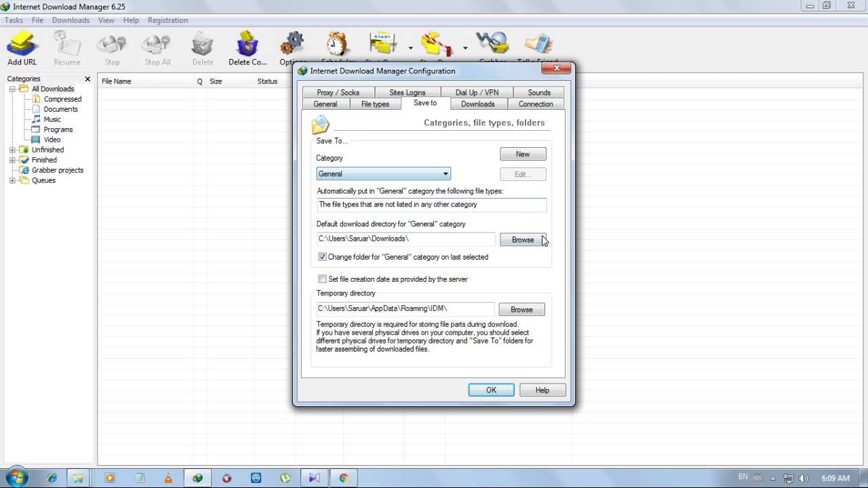This screenshot has width=868, height=488.
Task: Select Grabber projects in the tree
Action: 58,170
